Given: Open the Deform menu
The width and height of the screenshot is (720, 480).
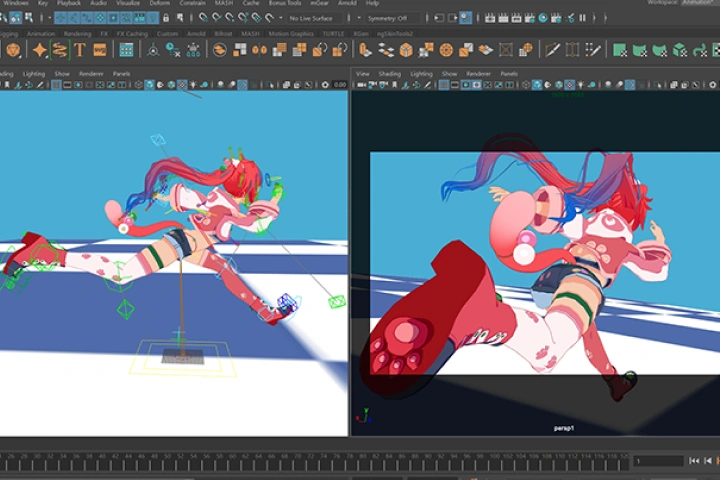Looking at the screenshot, I should click(x=159, y=3).
